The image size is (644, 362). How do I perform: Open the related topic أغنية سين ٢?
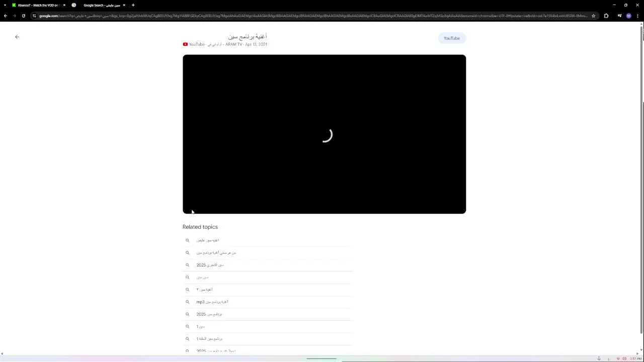tap(268, 290)
